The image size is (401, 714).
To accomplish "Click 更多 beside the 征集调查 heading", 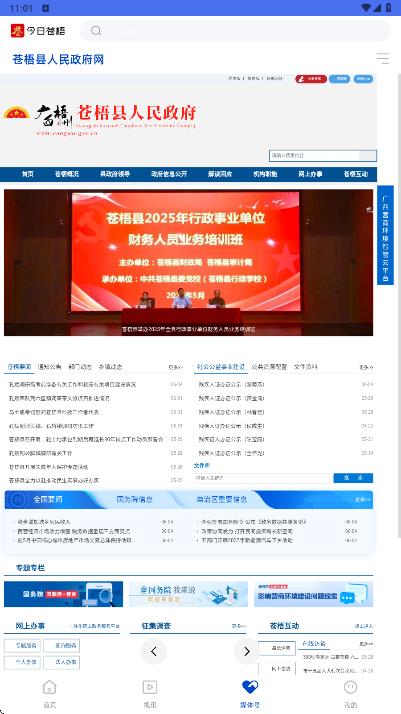I will tap(239, 626).
